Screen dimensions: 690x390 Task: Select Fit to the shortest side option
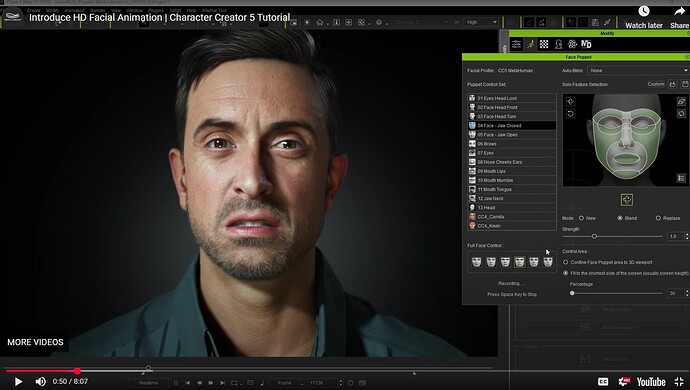coord(566,273)
